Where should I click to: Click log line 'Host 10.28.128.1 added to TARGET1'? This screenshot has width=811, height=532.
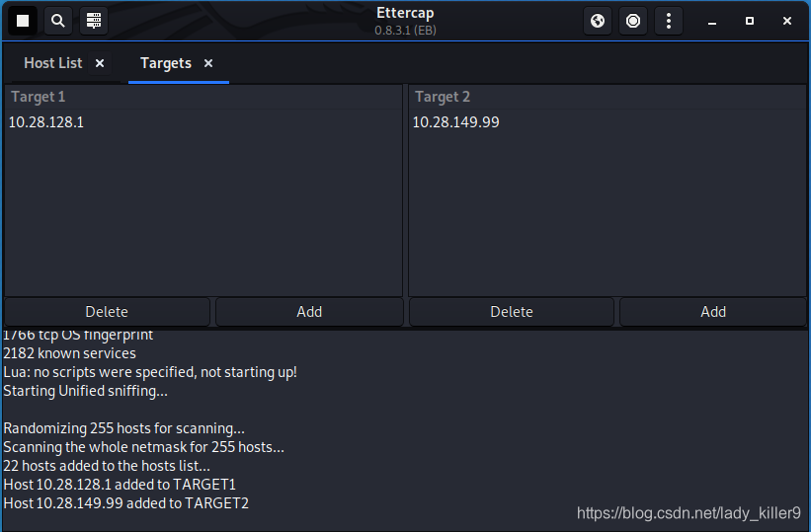pos(120,485)
